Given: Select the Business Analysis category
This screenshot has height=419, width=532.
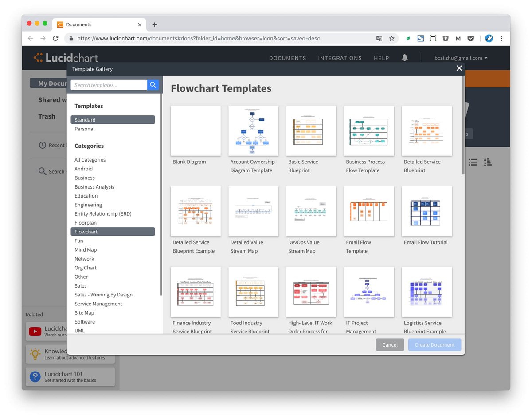Looking at the screenshot, I should point(94,187).
